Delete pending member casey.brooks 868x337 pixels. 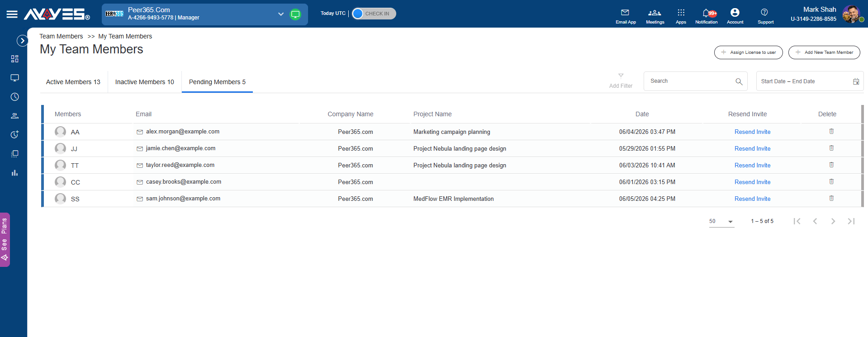coord(831,181)
